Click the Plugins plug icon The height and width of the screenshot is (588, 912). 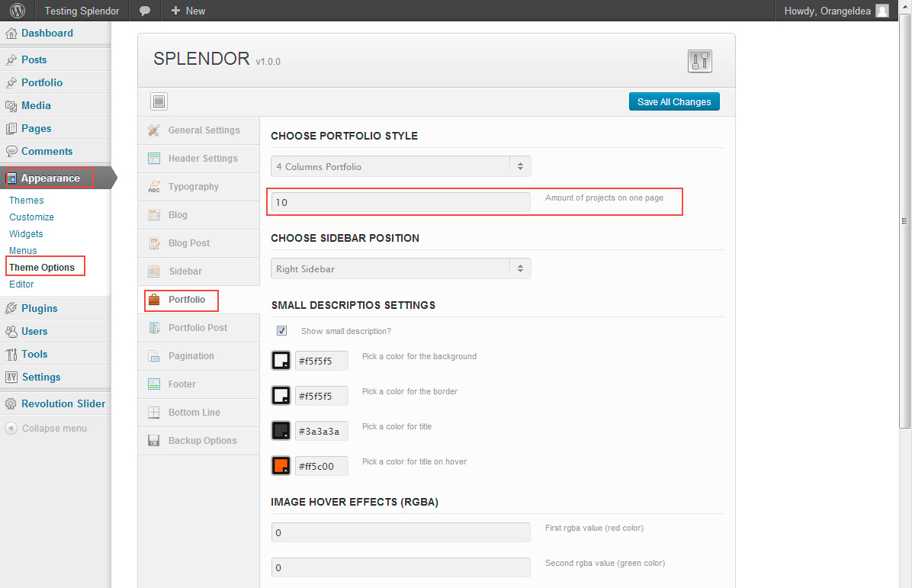pos(11,308)
